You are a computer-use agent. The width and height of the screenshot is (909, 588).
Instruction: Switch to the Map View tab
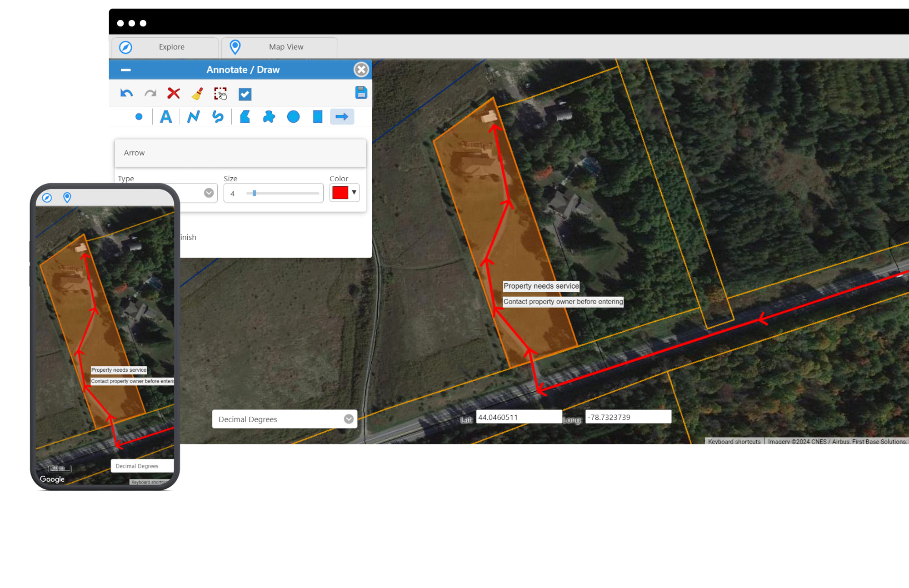(286, 47)
